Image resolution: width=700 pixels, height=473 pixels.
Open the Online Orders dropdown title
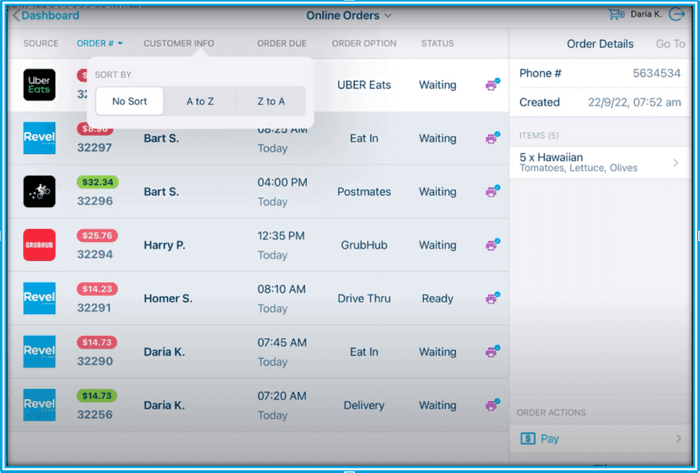click(349, 16)
